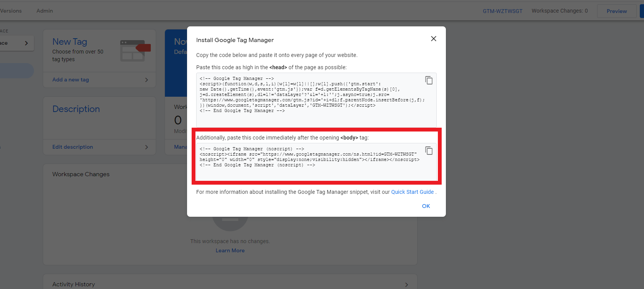
Task: Copy the head code snippet
Action: (x=429, y=80)
